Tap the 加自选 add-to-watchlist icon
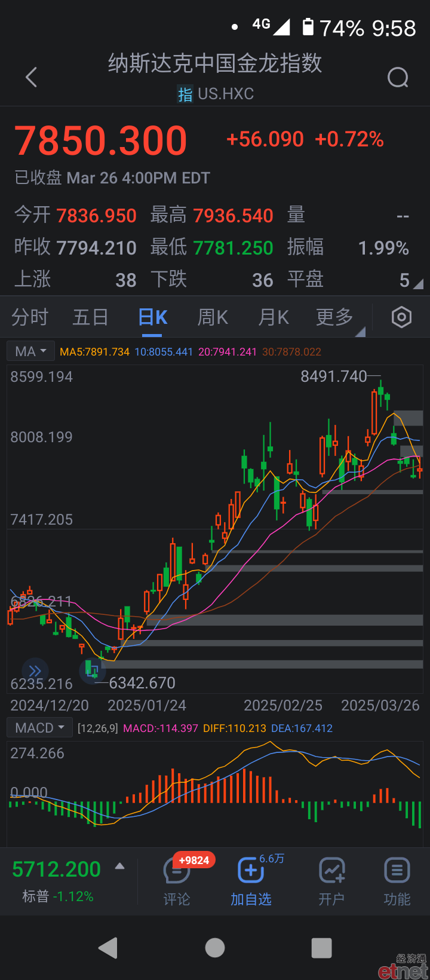 pos(251,870)
